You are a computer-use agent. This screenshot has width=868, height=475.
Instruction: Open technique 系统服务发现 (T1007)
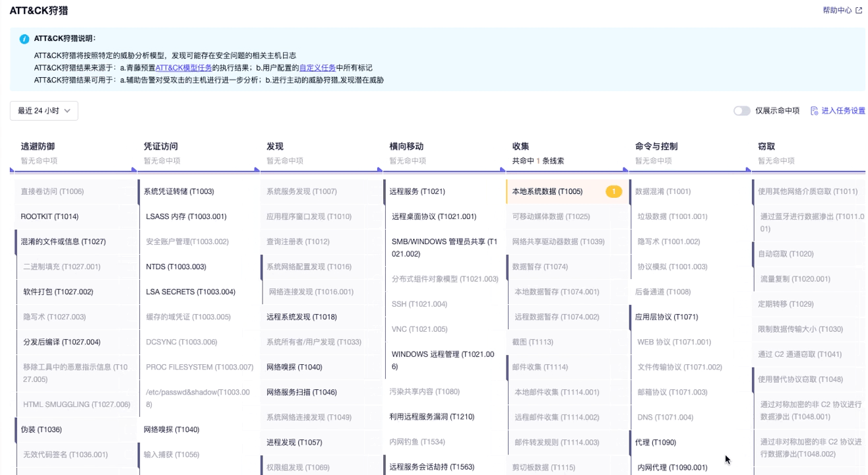click(301, 192)
